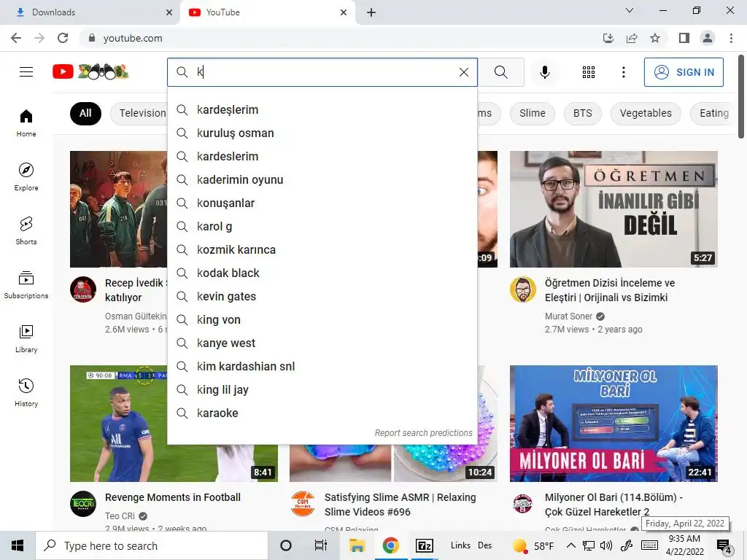Screen dimensions: 747x560
Task: Reload the page
Action: (63, 38)
